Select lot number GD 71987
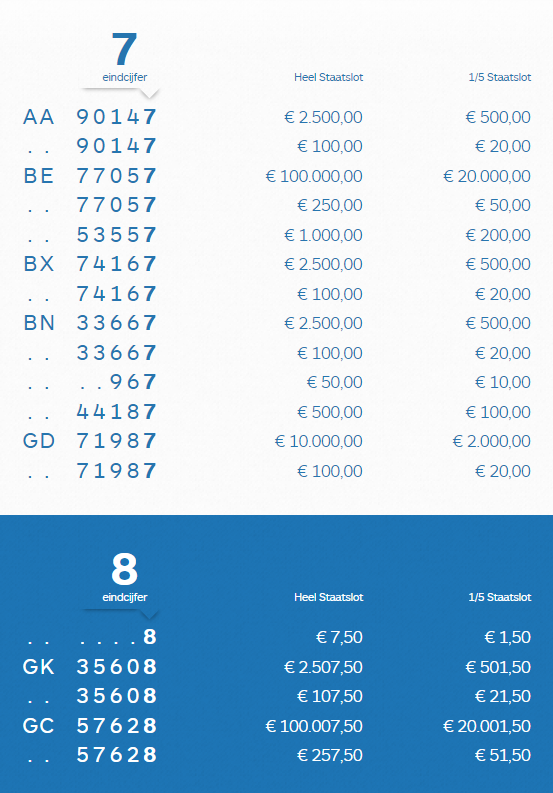Screen dimensions: 553x793 point(90,441)
